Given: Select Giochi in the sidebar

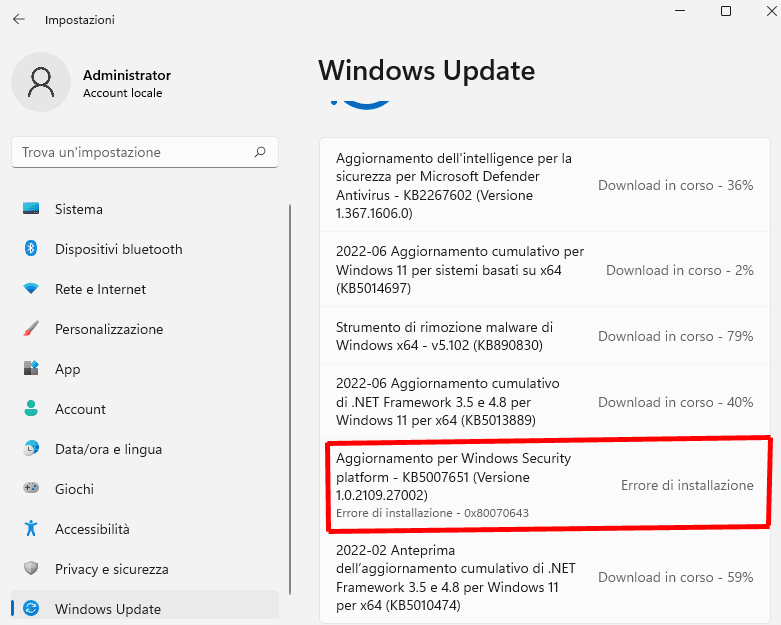Looking at the screenshot, I should [x=145, y=489].
